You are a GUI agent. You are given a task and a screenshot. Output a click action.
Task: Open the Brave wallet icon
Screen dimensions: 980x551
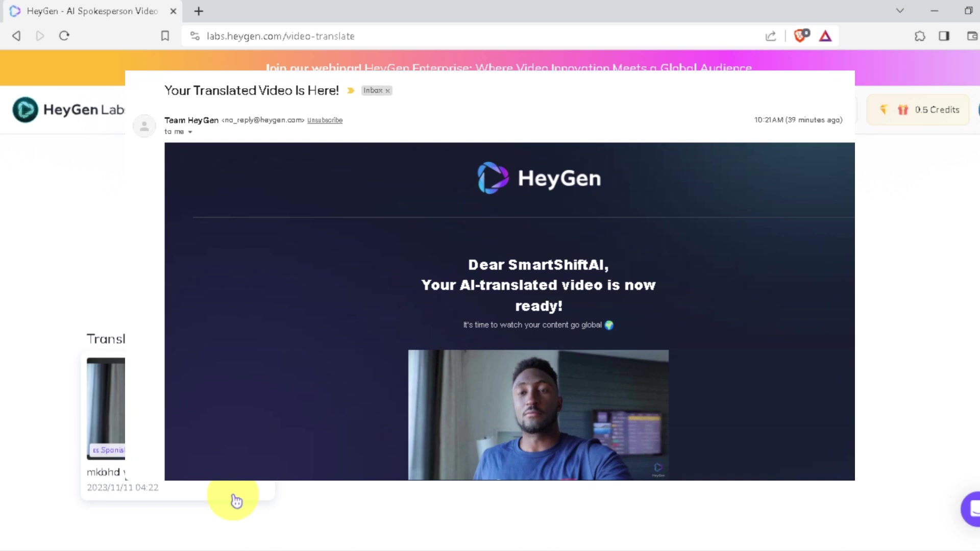(x=972, y=36)
